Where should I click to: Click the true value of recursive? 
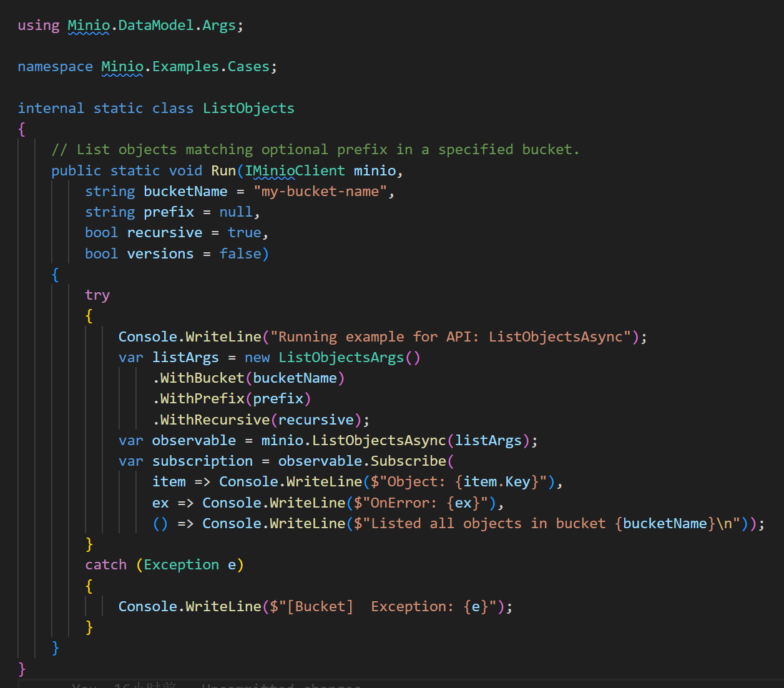click(244, 232)
